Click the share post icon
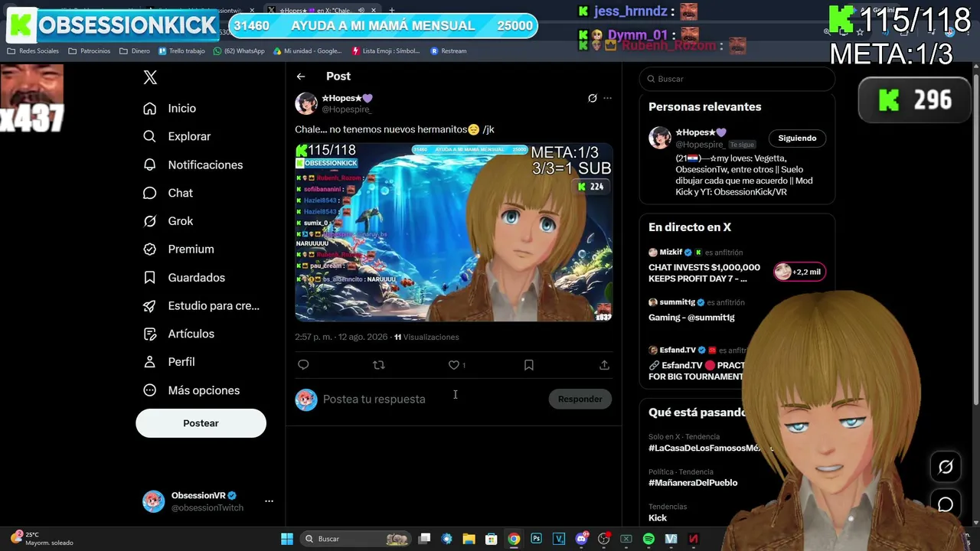980x551 pixels. 604,365
